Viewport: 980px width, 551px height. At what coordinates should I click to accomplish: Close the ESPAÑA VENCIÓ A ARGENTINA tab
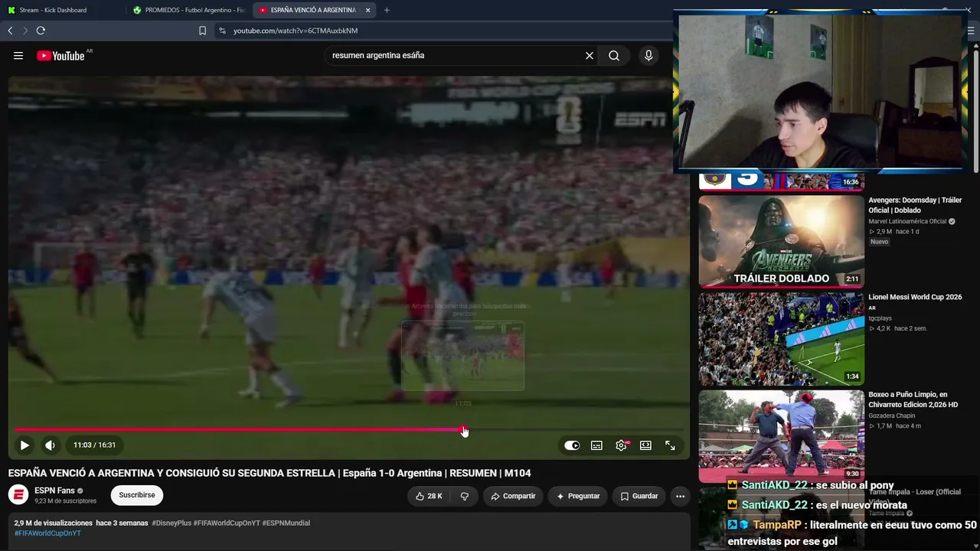[x=368, y=10]
